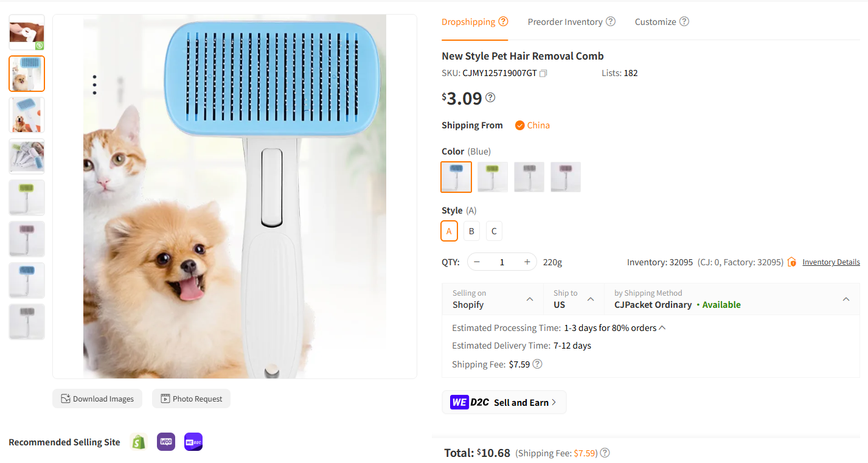Screen dimensions: 868x463
Task: Click the Shipping Fee help icon
Action: click(x=537, y=363)
